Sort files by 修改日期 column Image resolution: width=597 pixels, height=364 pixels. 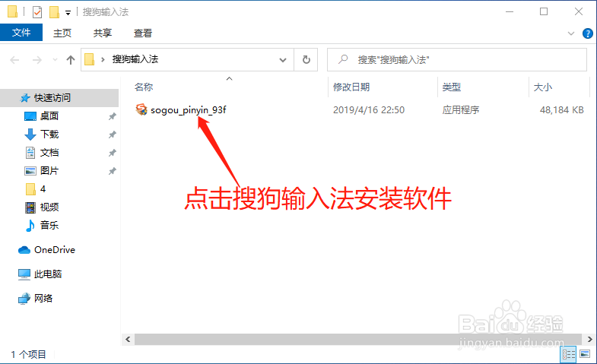pyautogui.click(x=351, y=87)
